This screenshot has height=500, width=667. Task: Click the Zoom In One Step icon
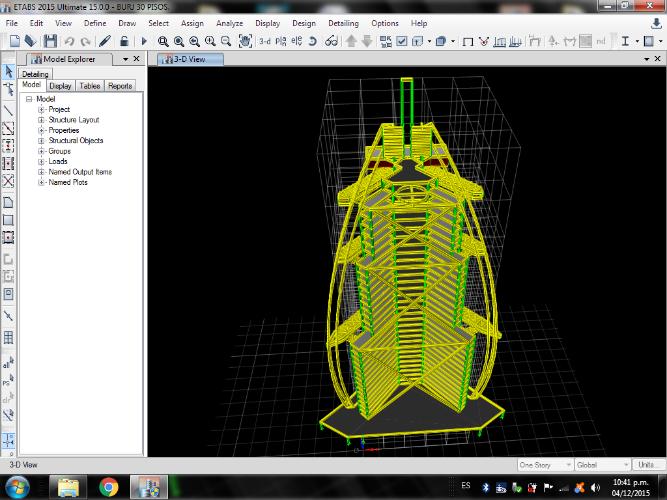click(210, 41)
